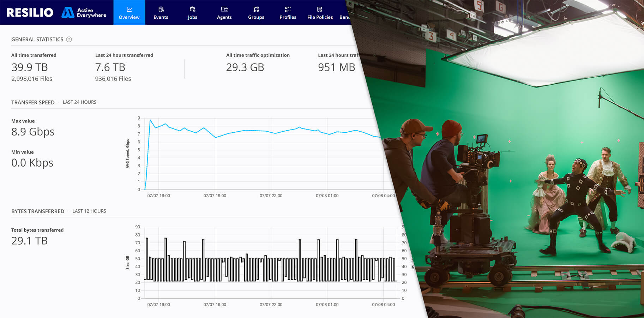
Task: Click the green screen film set photo
Action: (529, 159)
